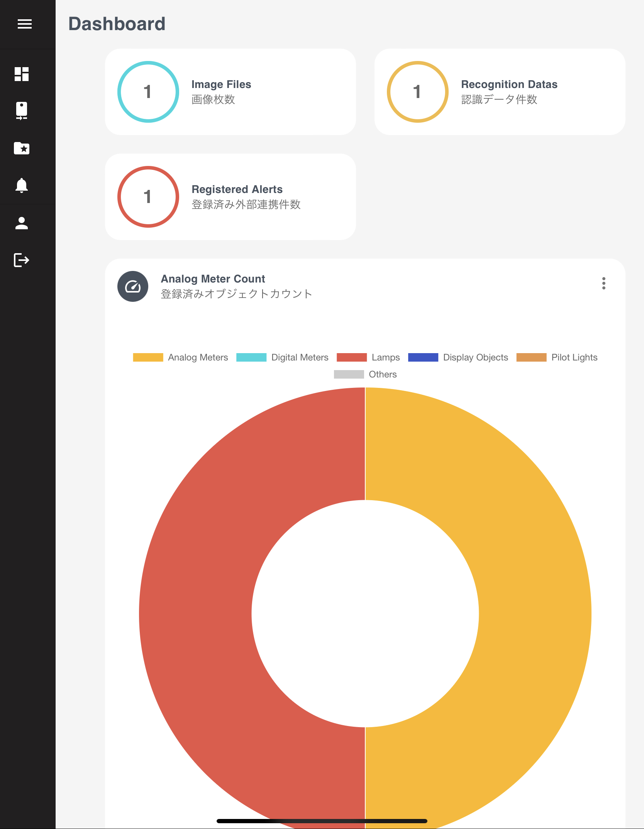This screenshot has width=644, height=829.
Task: Open the user profile icon in sidebar
Action: tap(22, 223)
